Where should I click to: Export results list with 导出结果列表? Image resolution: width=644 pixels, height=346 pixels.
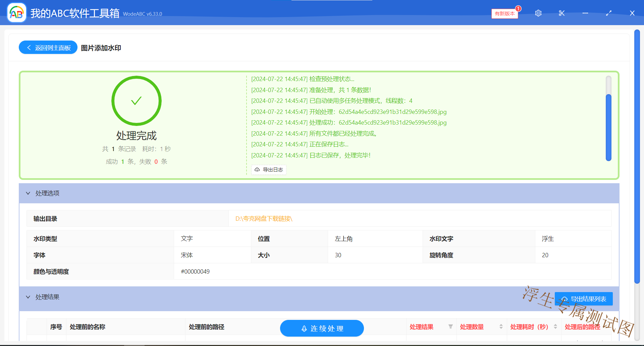point(584,299)
